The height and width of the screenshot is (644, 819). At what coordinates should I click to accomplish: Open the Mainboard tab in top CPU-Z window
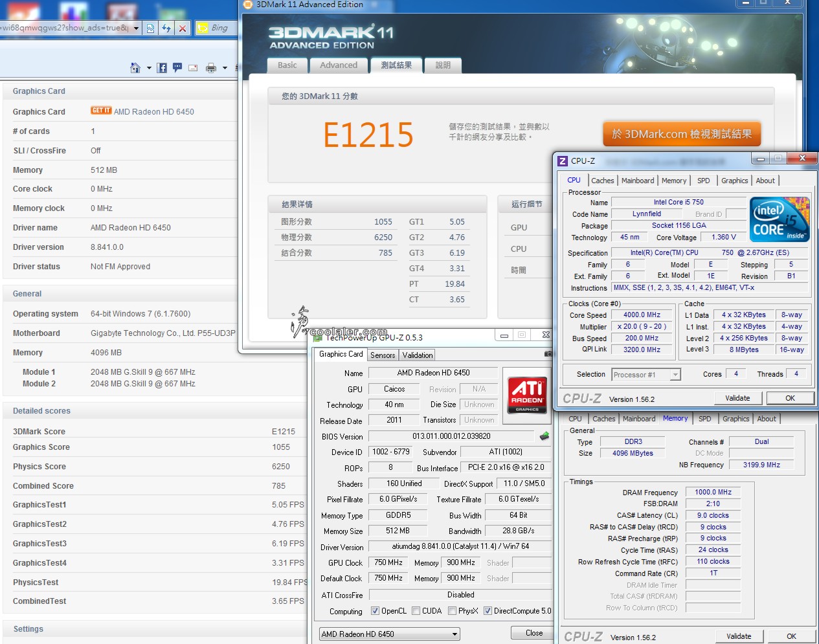coord(638,181)
